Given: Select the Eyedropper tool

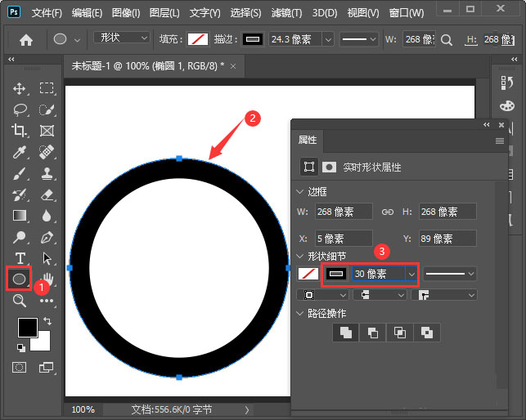Looking at the screenshot, I should (19, 152).
